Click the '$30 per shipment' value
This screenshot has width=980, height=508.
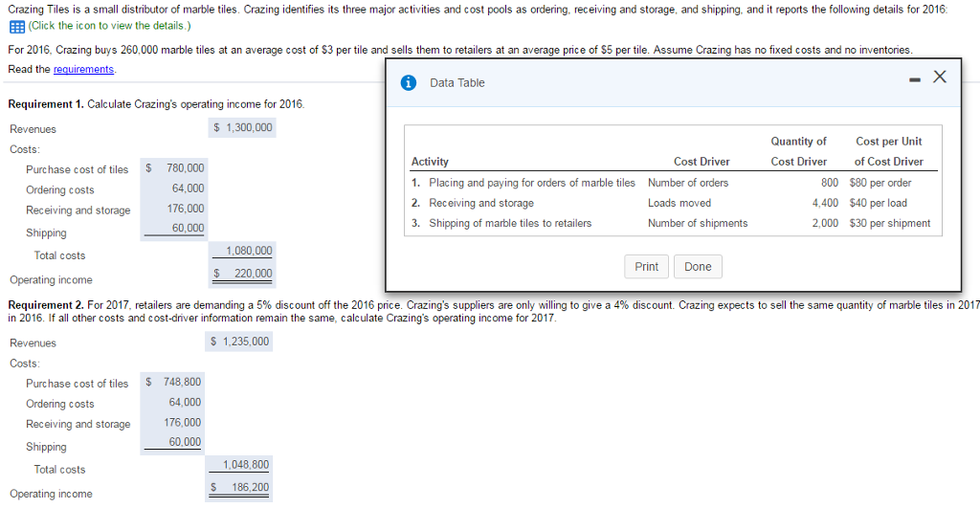pyautogui.click(x=889, y=223)
